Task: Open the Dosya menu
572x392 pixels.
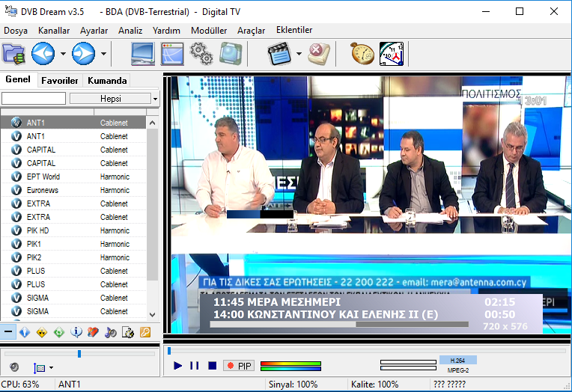Action: tap(16, 31)
